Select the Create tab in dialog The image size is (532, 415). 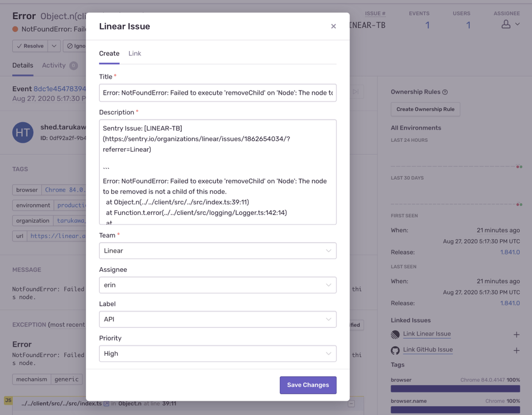pyautogui.click(x=109, y=54)
